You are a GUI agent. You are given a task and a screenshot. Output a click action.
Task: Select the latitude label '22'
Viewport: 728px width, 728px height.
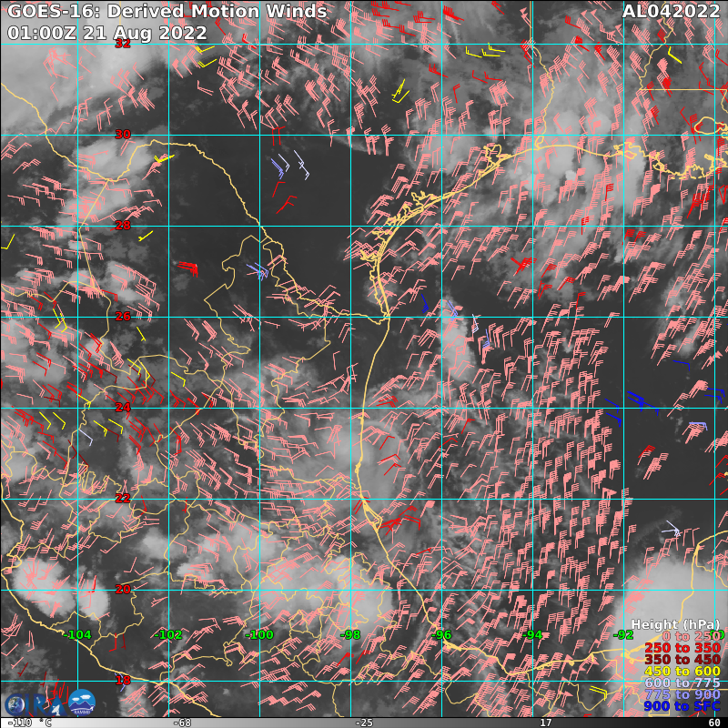(x=123, y=499)
